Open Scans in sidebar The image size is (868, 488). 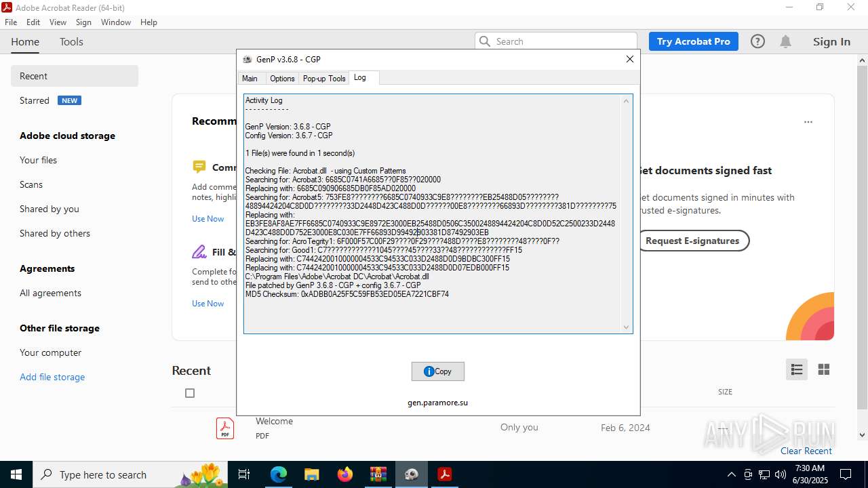point(31,184)
